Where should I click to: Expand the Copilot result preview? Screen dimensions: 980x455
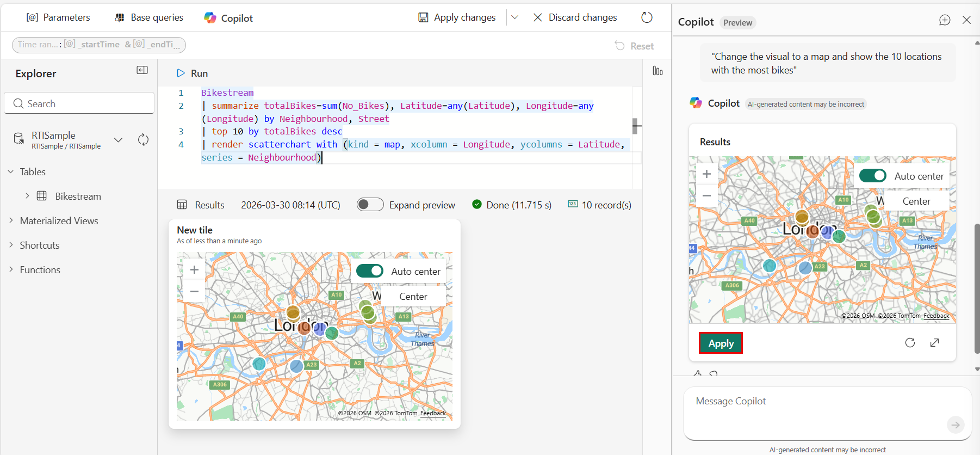934,342
